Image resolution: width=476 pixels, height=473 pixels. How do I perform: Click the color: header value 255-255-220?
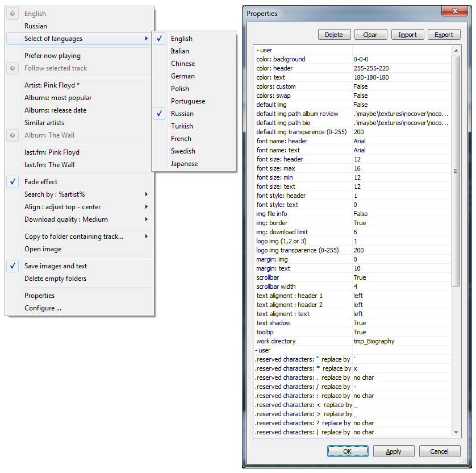[371, 68]
